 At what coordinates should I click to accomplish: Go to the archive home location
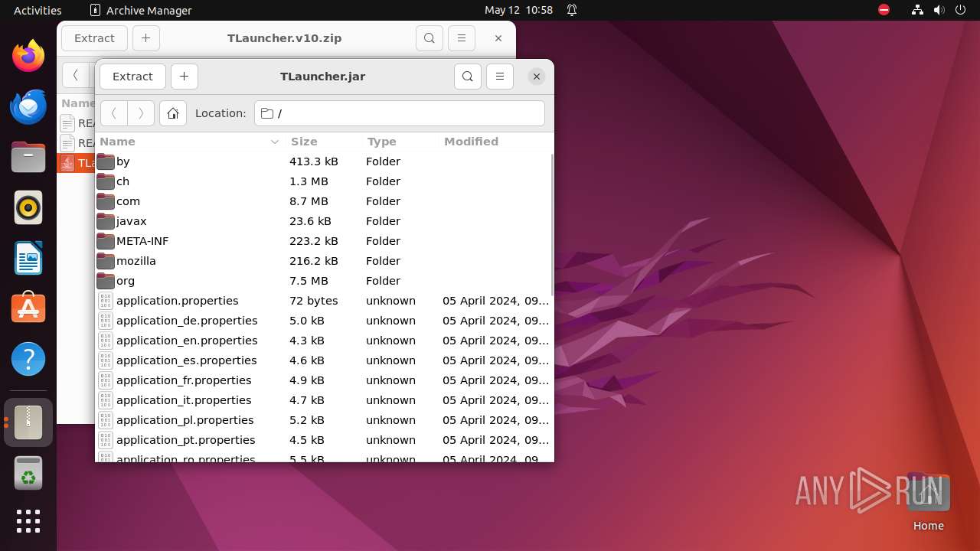173,113
